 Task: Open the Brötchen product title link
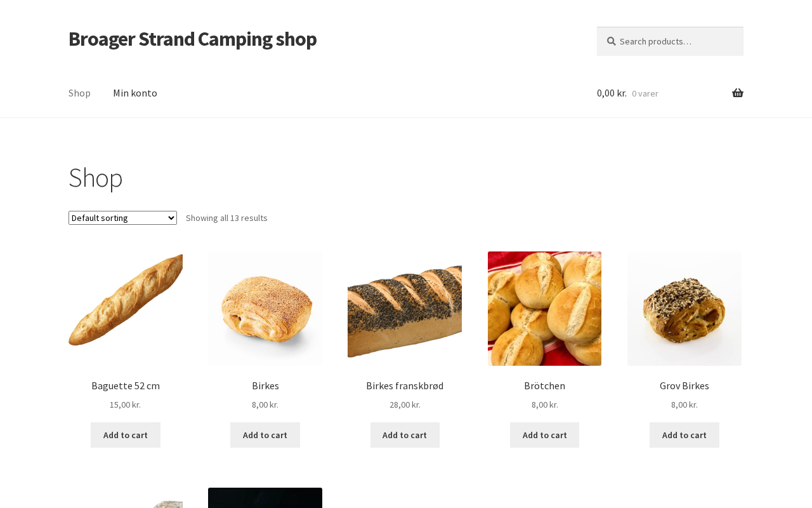click(x=544, y=385)
